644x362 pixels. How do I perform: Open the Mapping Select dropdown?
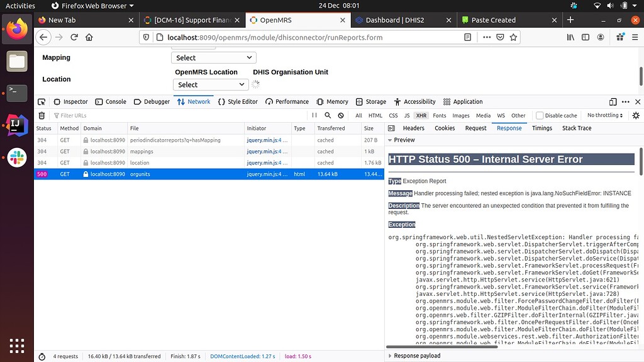[214, 57]
